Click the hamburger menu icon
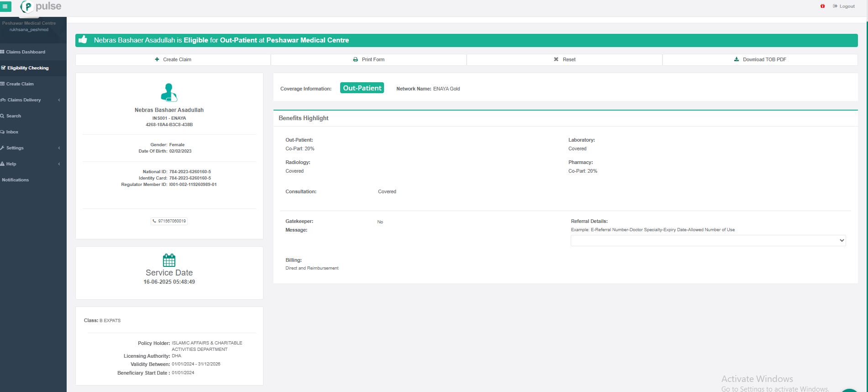Image resolution: width=868 pixels, height=392 pixels. tap(5, 6)
